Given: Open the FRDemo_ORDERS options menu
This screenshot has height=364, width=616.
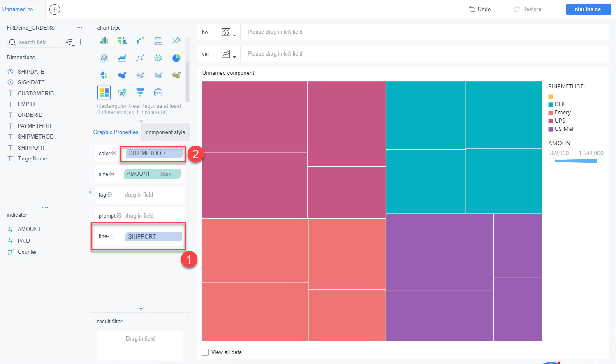Looking at the screenshot, I should 80,27.
